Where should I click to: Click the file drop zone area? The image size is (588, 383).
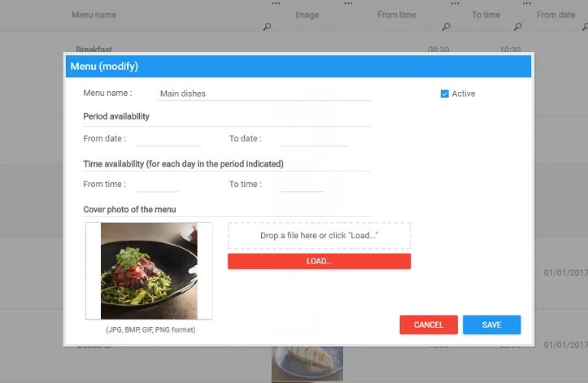(319, 236)
